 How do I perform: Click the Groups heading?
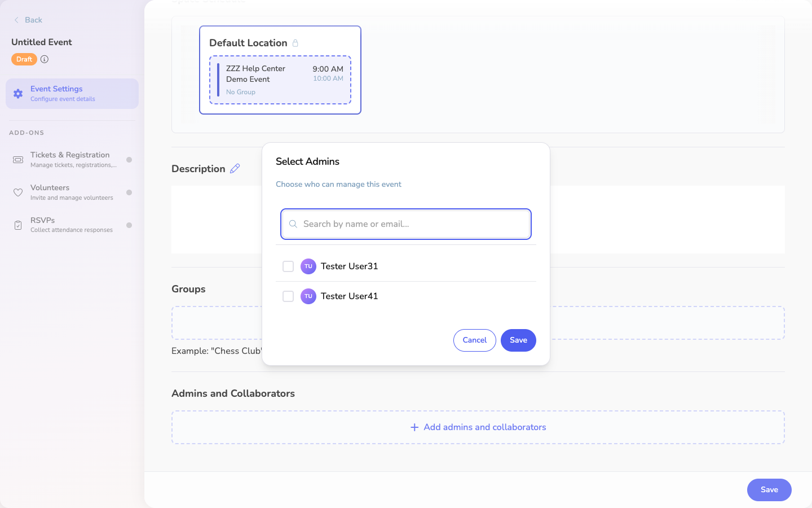point(188,289)
